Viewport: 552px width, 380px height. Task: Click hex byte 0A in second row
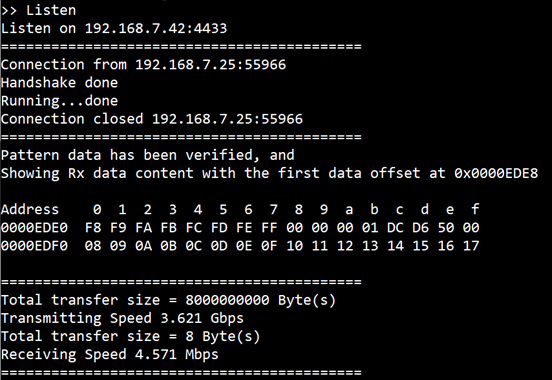(143, 246)
